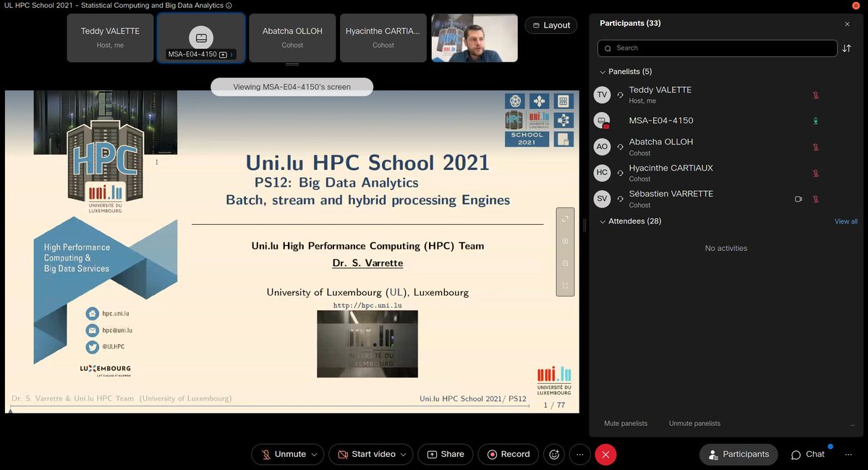This screenshot has width=868, height=470.
Task: Toggle the Participants panel tab
Action: [739, 454]
